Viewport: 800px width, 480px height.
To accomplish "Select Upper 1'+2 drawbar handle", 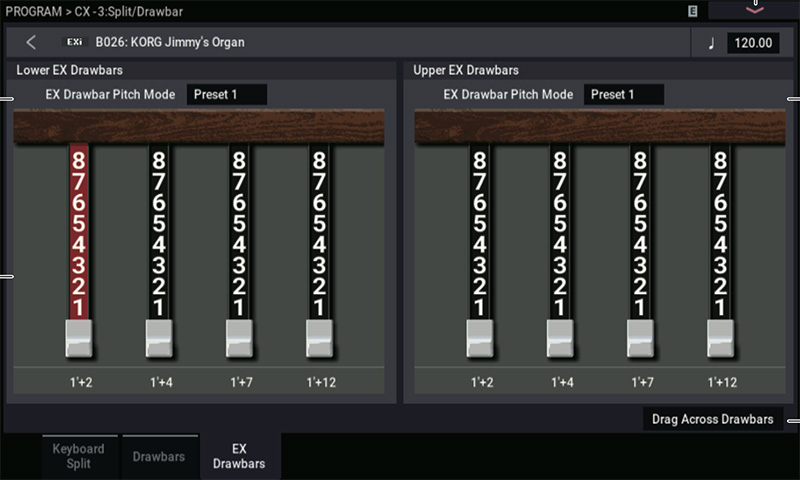I will [480, 338].
